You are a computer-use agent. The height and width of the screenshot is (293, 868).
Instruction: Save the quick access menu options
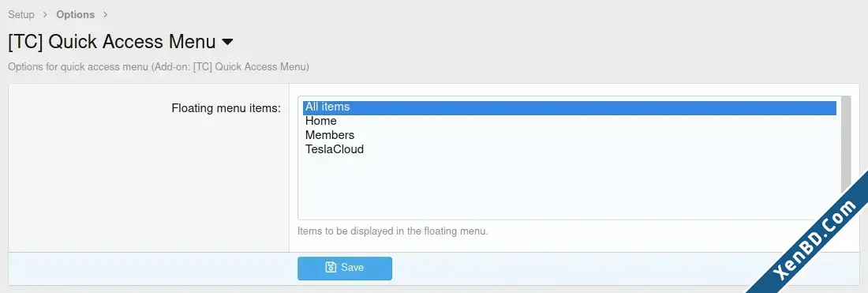[x=344, y=268]
